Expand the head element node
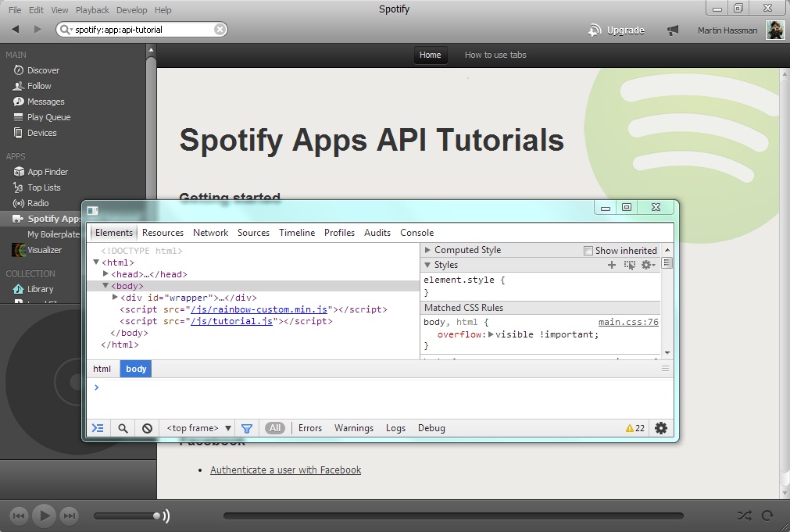The height and width of the screenshot is (532, 790). pyautogui.click(x=106, y=274)
